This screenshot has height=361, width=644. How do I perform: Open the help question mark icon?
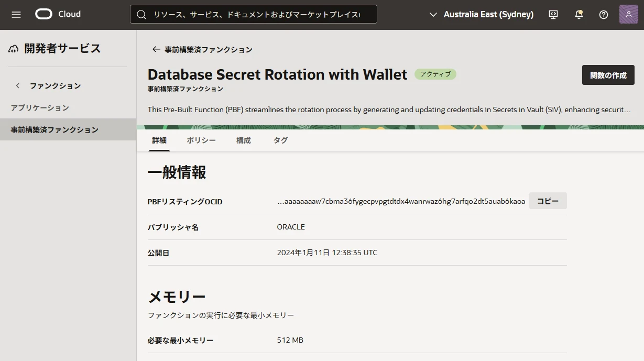click(x=604, y=15)
